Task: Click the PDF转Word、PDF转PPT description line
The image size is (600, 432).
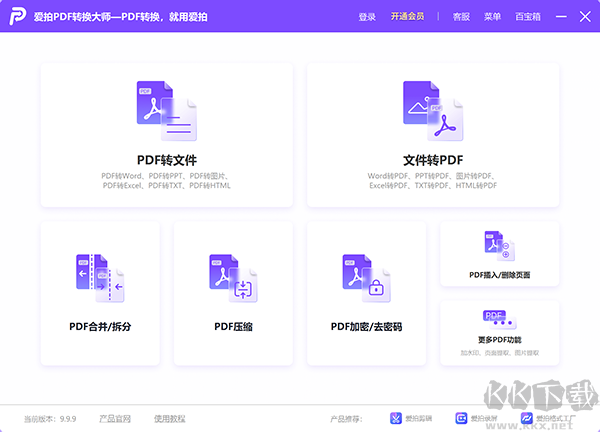Action: [166, 176]
